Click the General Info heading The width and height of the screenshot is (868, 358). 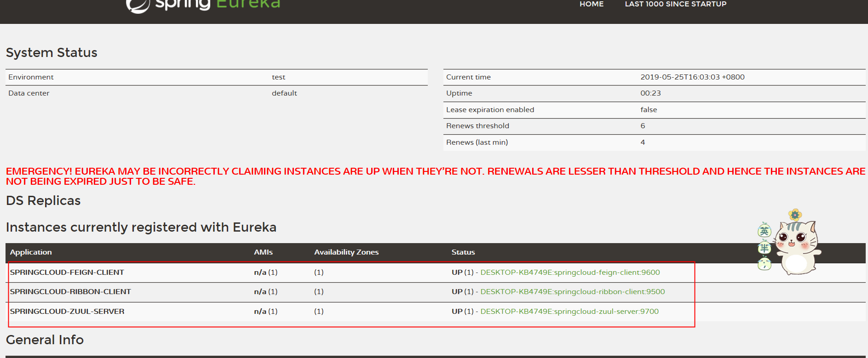point(45,340)
